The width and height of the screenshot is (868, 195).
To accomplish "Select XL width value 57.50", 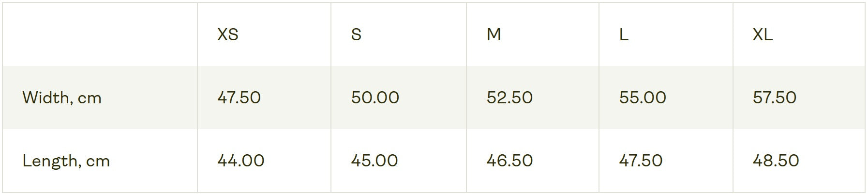I will (774, 97).
